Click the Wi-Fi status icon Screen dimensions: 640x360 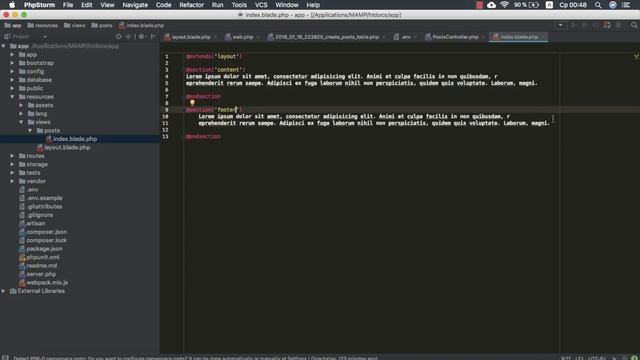point(504,5)
